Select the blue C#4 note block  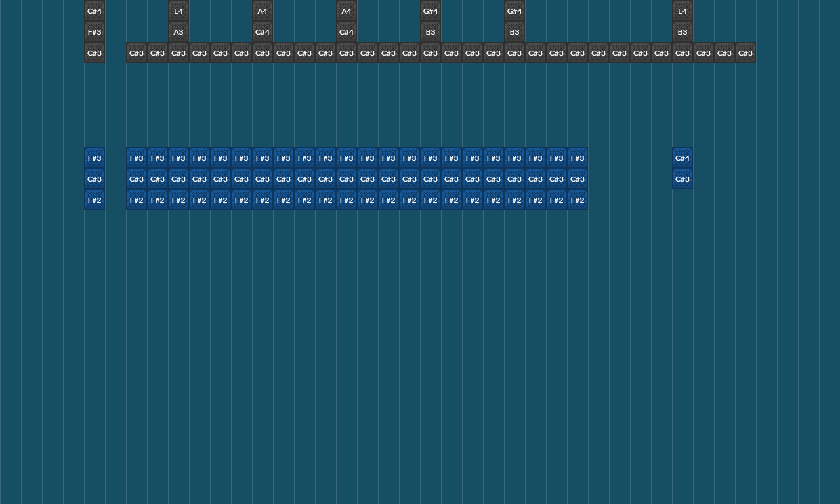click(x=682, y=158)
